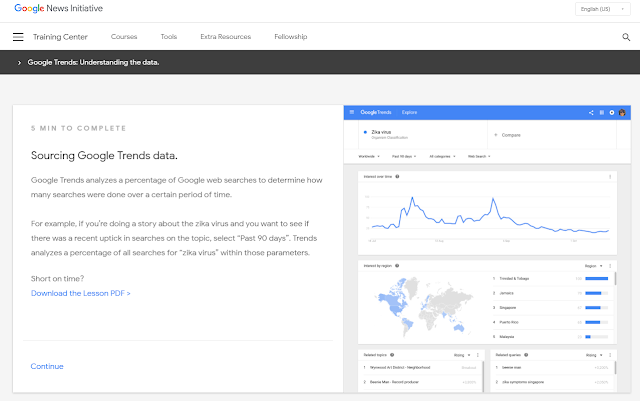Click the search magnifier icon

point(626,37)
